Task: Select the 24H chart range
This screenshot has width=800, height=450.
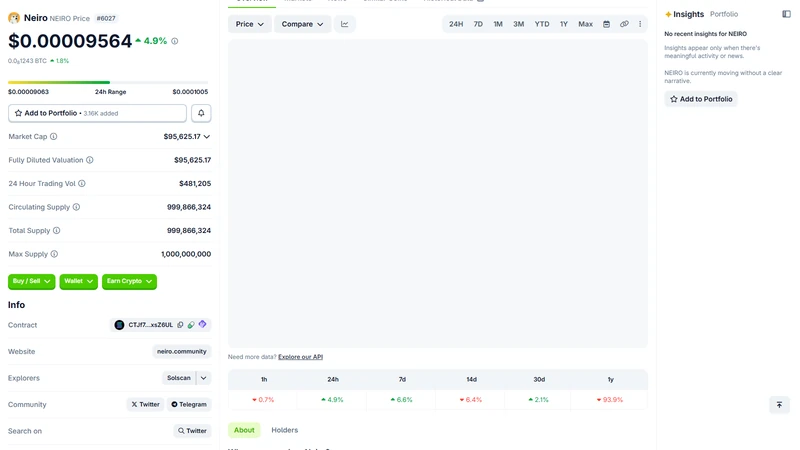Action: pyautogui.click(x=456, y=24)
